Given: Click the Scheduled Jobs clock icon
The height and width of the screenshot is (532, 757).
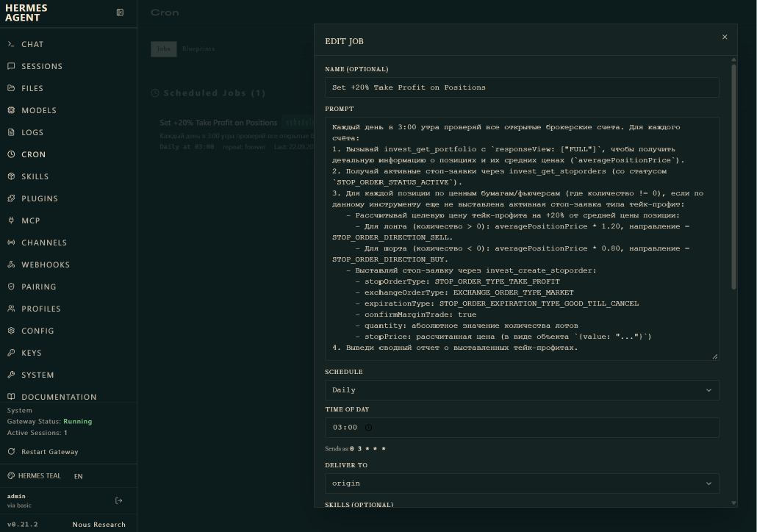Looking at the screenshot, I should (155, 93).
